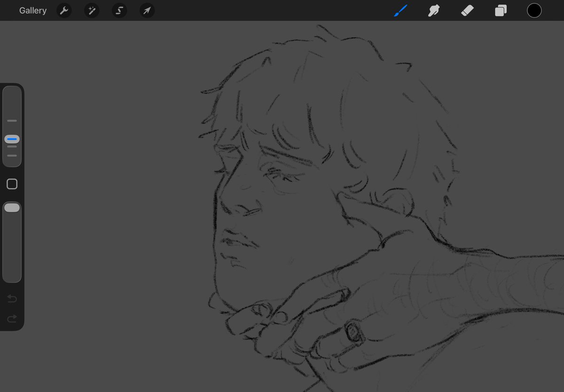Undo the last stroke

(12, 298)
